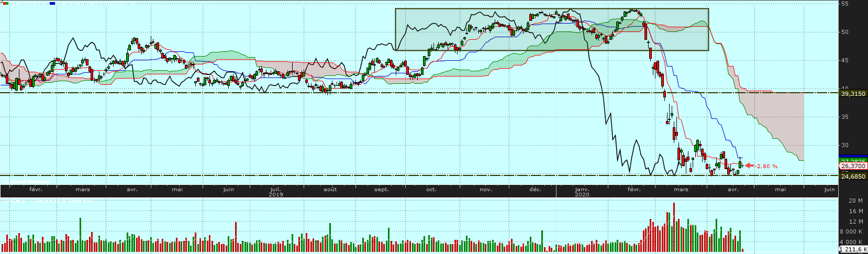Select the 24,6850 support line price label
The height and width of the screenshot is (254, 868).
(853, 176)
